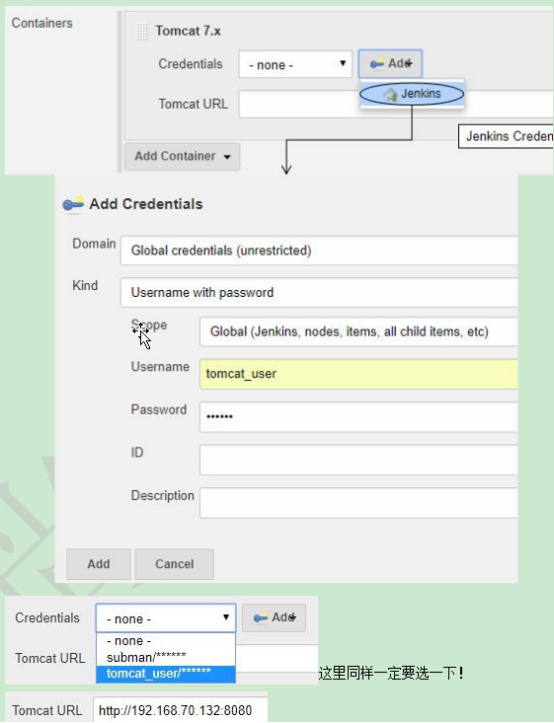Click the Add Credentials key icon in dialog header
554x723 pixels.
tap(73, 204)
